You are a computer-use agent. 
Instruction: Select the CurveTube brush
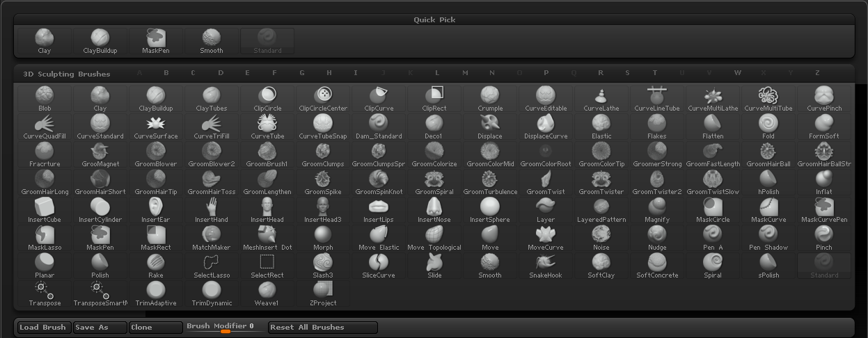point(267,127)
